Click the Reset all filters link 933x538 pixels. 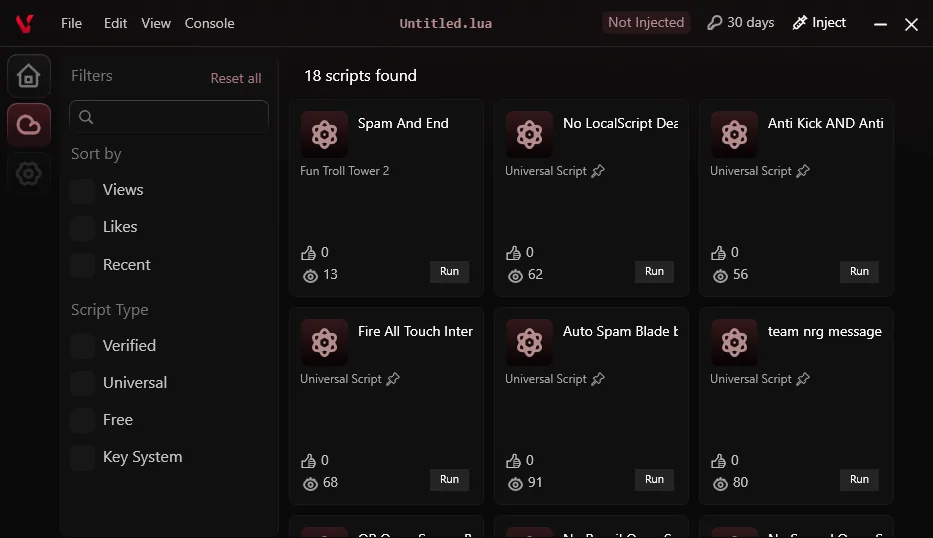tap(236, 79)
